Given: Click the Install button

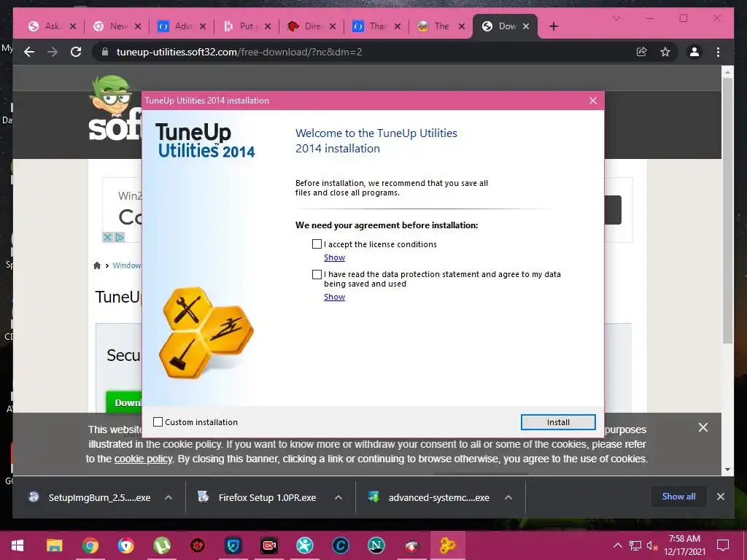Looking at the screenshot, I should tap(558, 422).
